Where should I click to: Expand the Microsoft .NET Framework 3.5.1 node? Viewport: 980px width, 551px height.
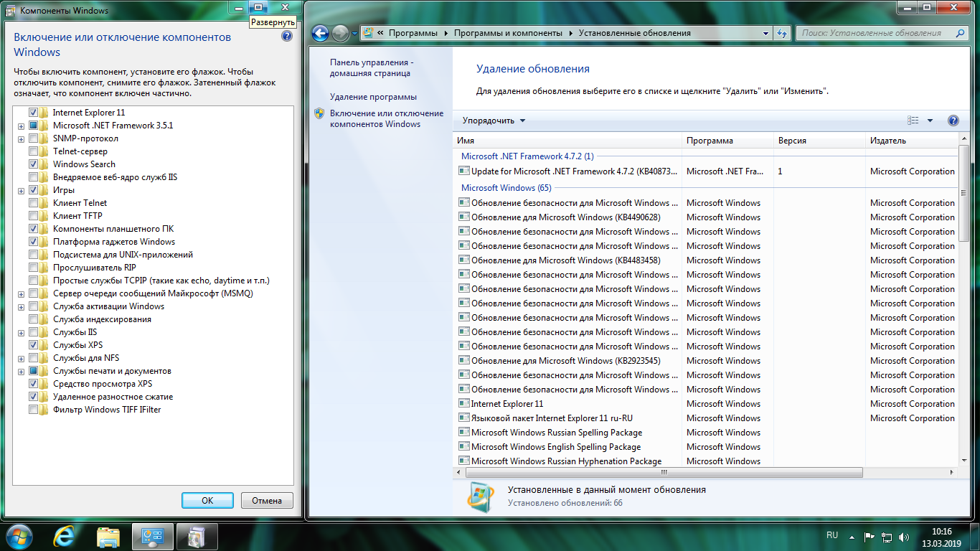click(x=22, y=126)
